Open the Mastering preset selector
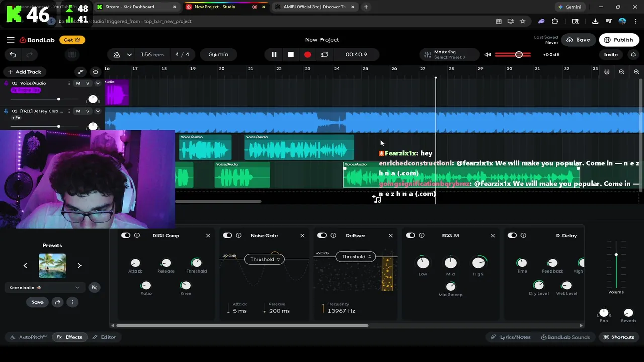Viewport: 644px width, 362px height. coord(449,55)
